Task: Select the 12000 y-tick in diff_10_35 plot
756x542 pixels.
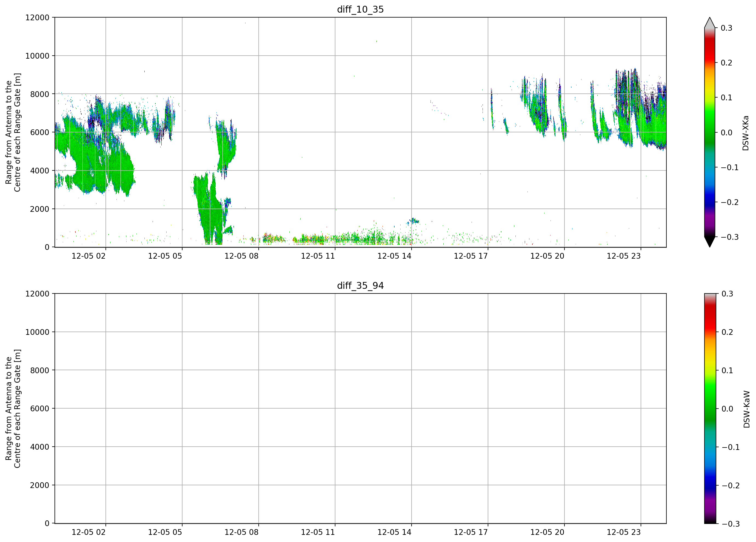Action: coord(37,17)
